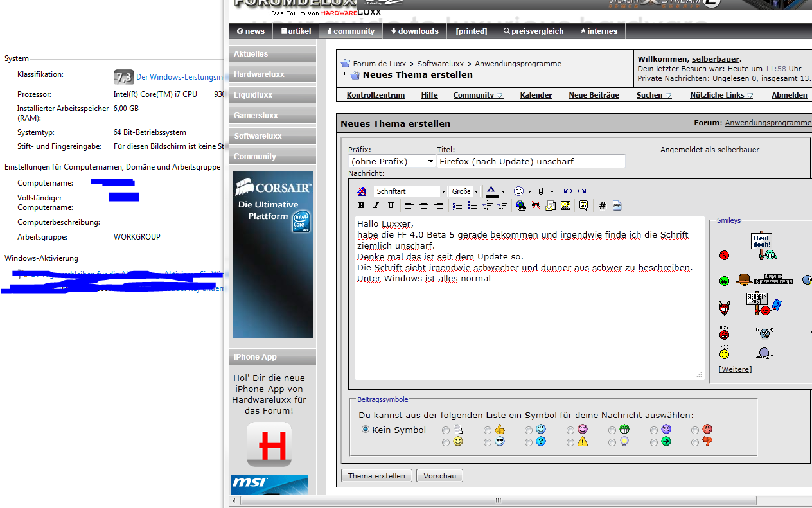Expand the Suchen menu
This screenshot has width=812, height=508.
[654, 95]
